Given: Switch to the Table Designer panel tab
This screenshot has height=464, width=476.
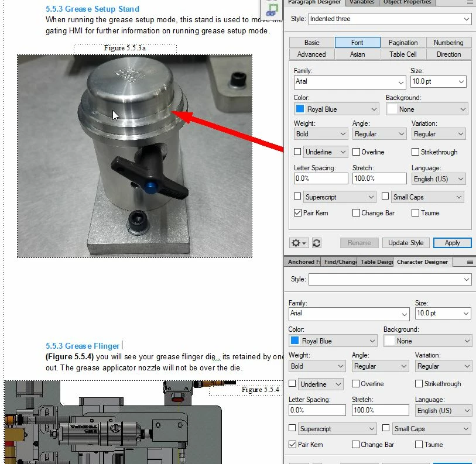Looking at the screenshot, I should click(x=376, y=262).
